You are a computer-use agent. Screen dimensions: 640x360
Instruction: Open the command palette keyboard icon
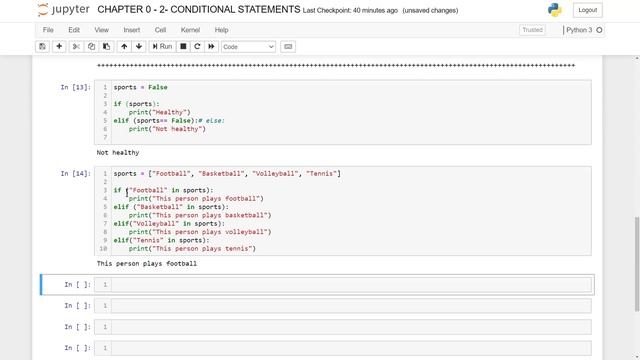point(288,47)
